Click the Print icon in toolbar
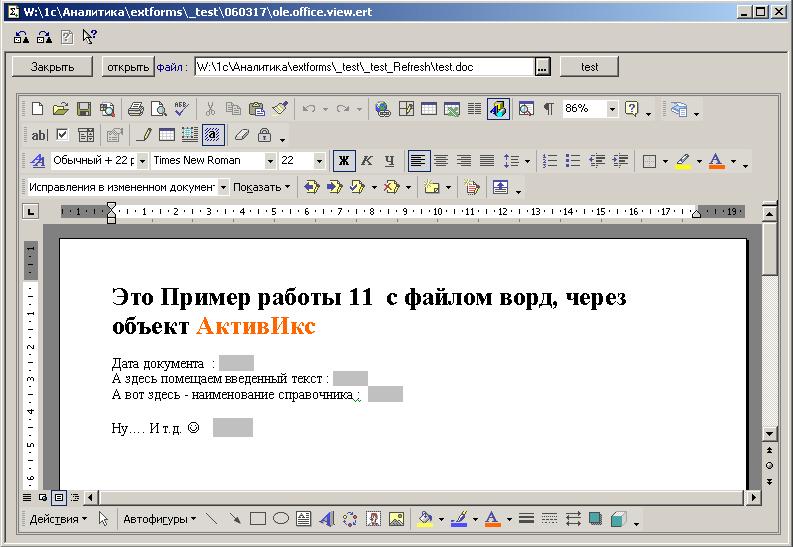Image resolution: width=793 pixels, height=547 pixels. 136,109
